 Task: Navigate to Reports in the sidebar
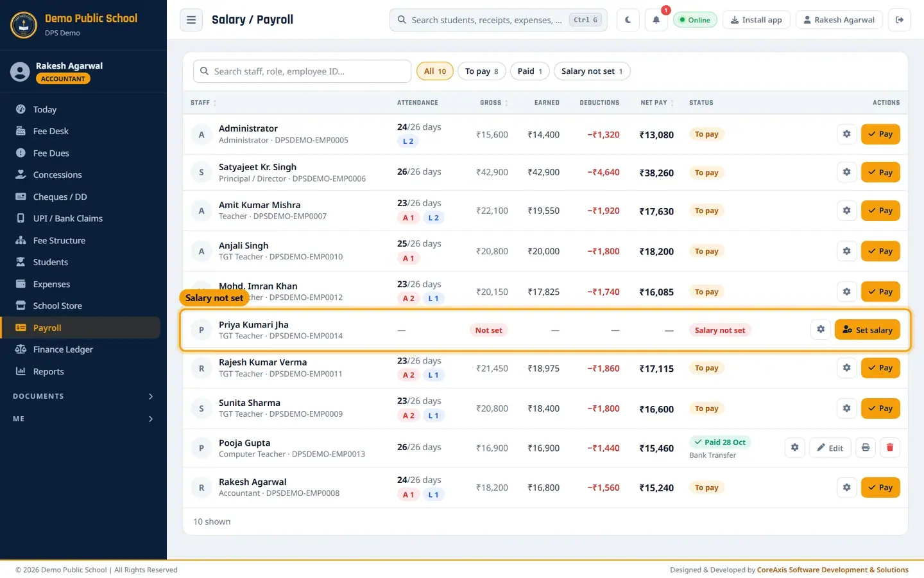pyautogui.click(x=81, y=371)
